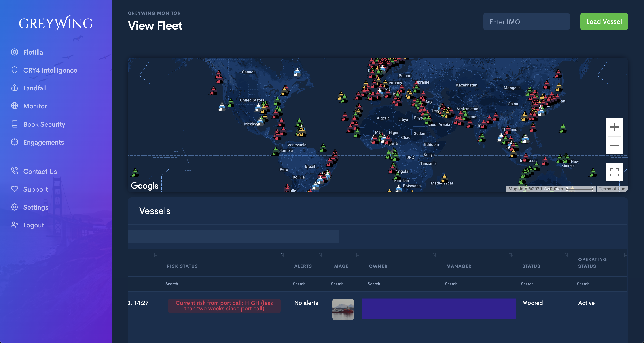Click the Load Vessel button
Image resolution: width=644 pixels, height=343 pixels.
pos(604,21)
